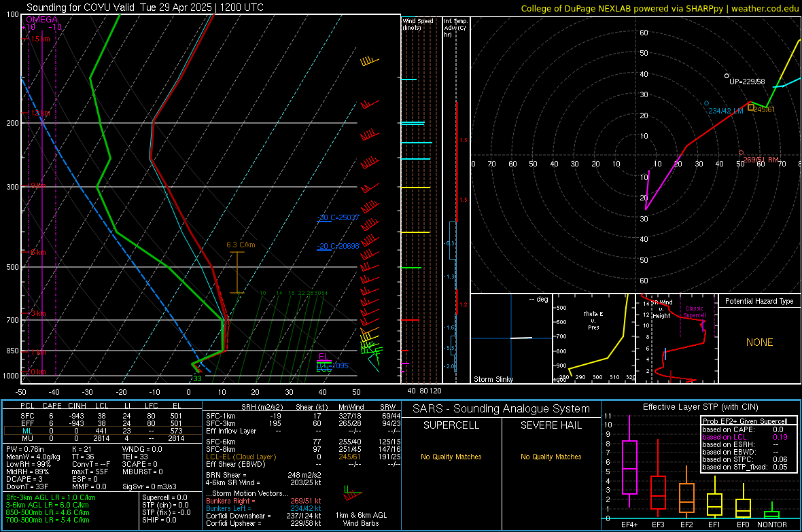
Task: Click the CINH column header
Action: click(77, 406)
